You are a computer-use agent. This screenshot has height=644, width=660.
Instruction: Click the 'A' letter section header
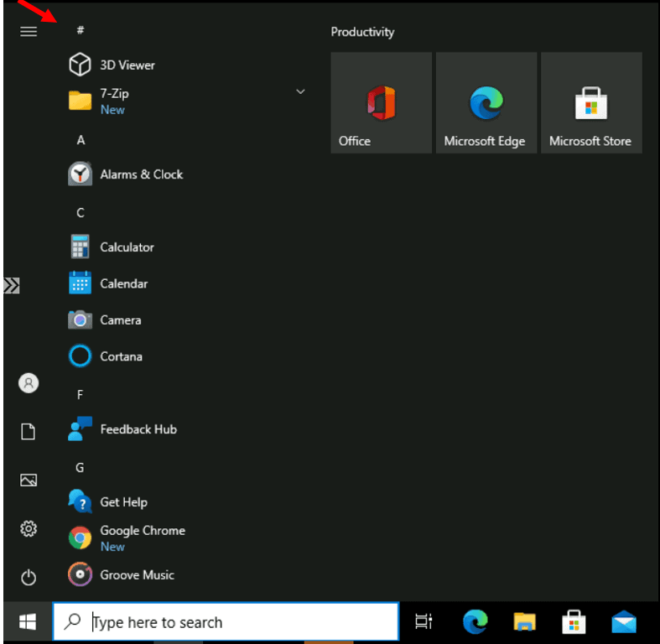click(81, 140)
